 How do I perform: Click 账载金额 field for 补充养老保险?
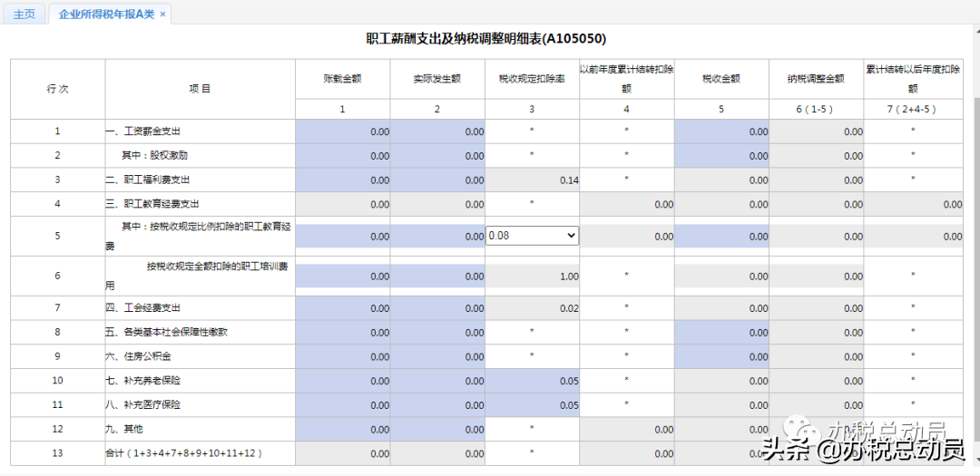pyautogui.click(x=343, y=381)
